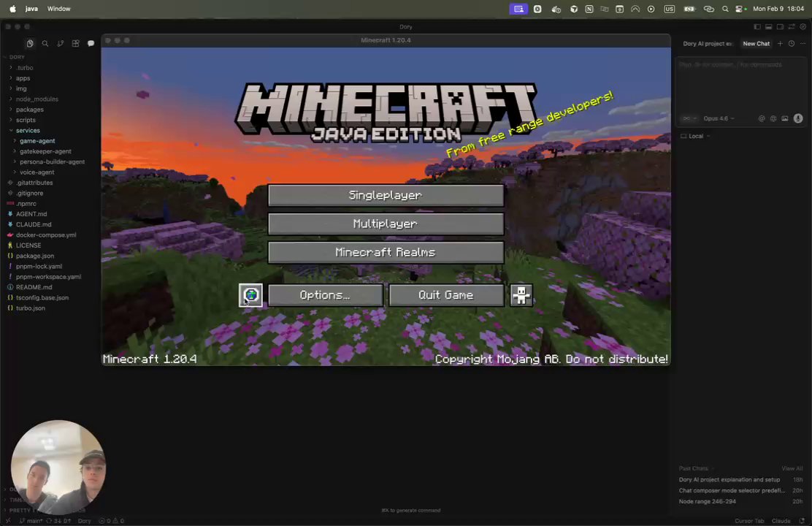This screenshot has width=812, height=526.
Task: Click the purple screen sharing menu bar icon
Action: (x=518, y=9)
